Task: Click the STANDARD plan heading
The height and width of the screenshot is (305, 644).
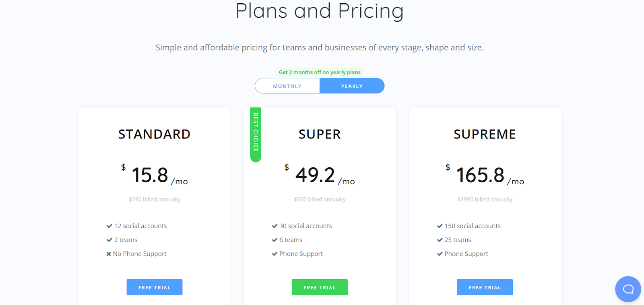Action: click(x=155, y=134)
